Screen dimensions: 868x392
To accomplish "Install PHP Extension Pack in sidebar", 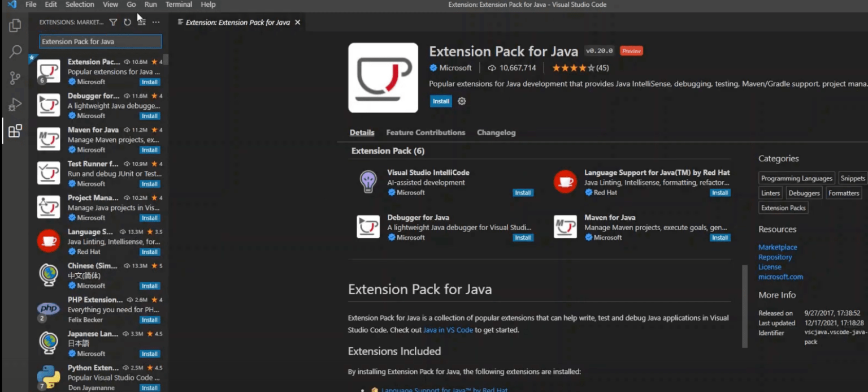I will click(x=150, y=320).
